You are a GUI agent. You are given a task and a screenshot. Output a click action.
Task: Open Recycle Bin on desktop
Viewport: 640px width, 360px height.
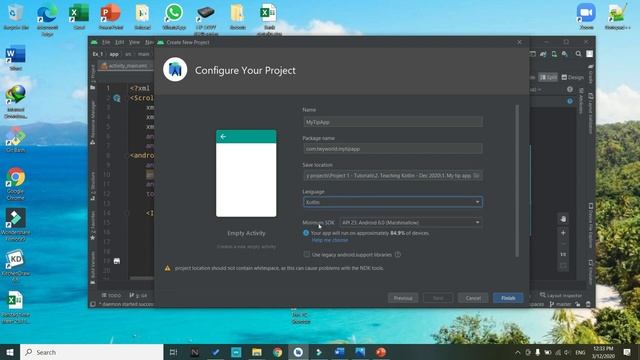coord(16,16)
